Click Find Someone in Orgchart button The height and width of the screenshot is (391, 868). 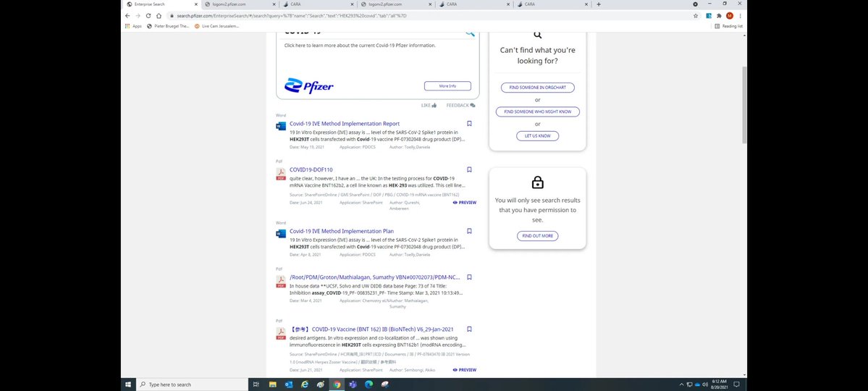537,88
